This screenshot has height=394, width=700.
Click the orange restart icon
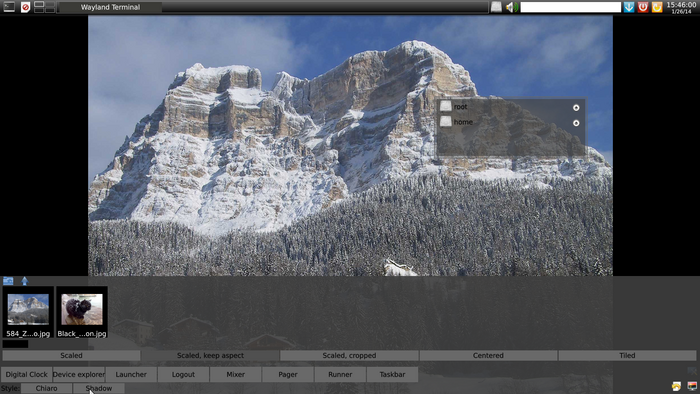657,7
